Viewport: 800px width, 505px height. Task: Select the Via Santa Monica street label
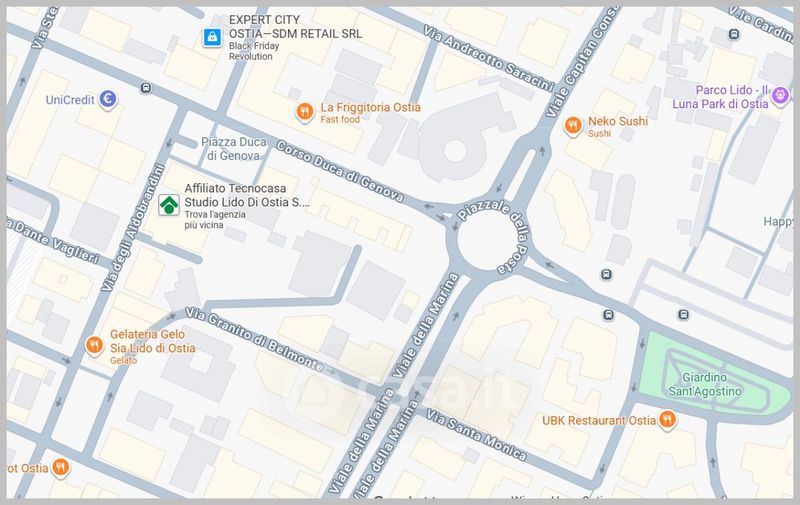476,435
